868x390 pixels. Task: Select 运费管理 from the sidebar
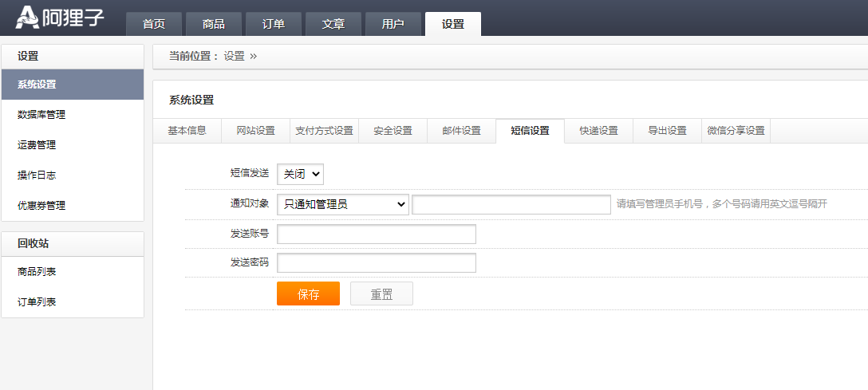pyautogui.click(x=37, y=145)
